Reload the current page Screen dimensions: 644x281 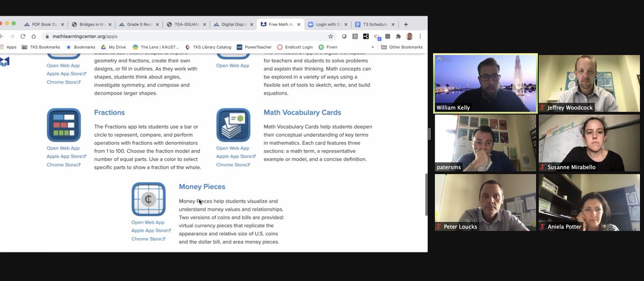[x=23, y=36]
